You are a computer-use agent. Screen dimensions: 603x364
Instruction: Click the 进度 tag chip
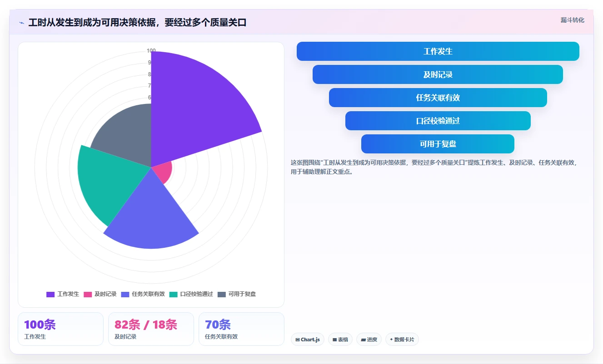click(x=369, y=339)
